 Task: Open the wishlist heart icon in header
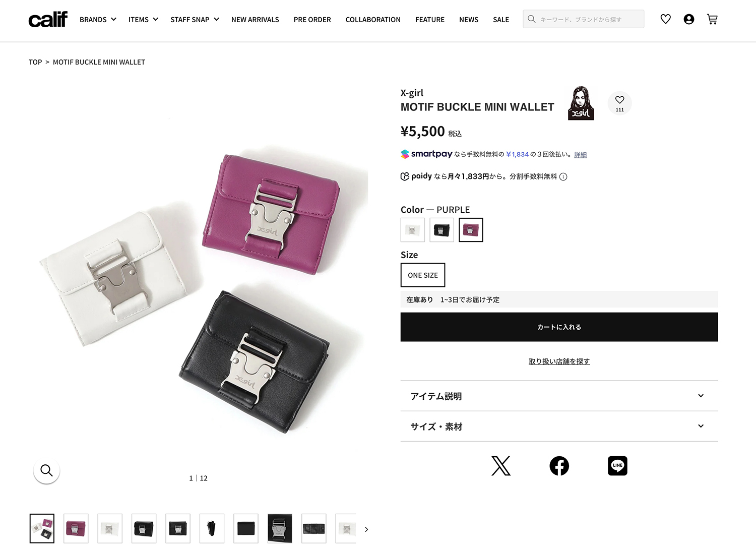coord(665,19)
